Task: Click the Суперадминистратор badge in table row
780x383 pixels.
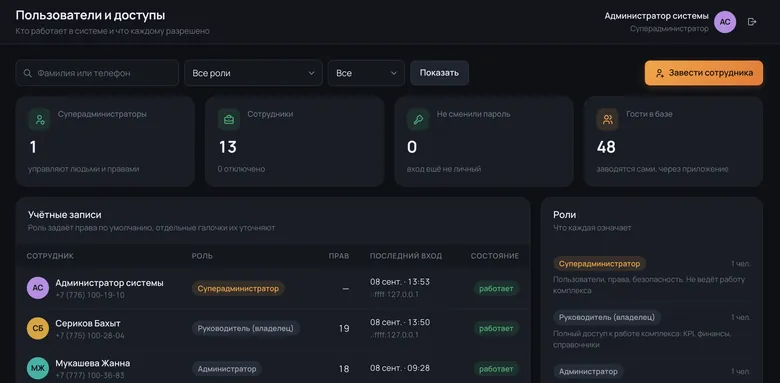Action: 238,288
